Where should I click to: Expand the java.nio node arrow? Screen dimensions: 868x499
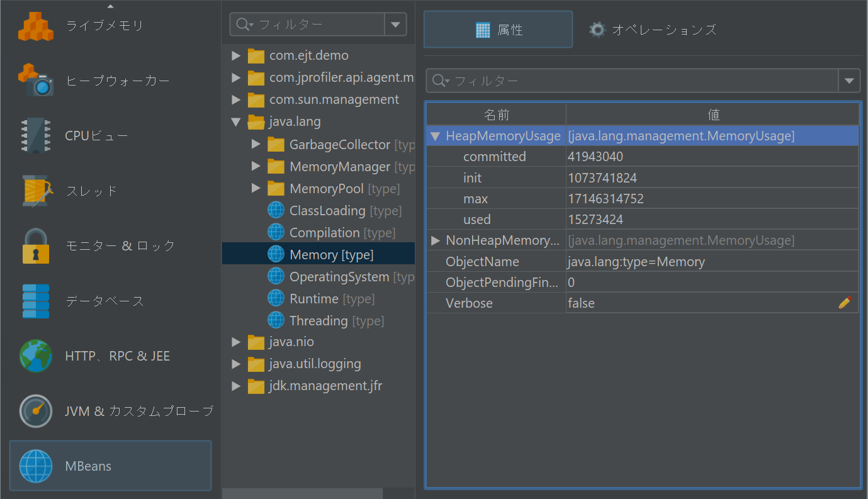pos(236,342)
